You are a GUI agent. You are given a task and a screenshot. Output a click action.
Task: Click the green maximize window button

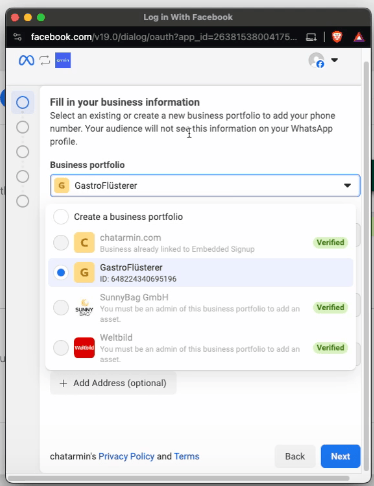[41, 17]
